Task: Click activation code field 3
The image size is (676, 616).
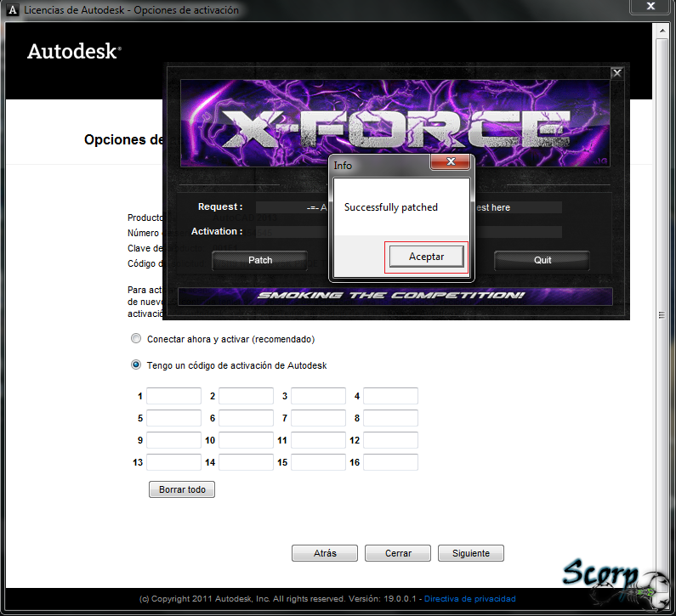Action: pos(318,396)
